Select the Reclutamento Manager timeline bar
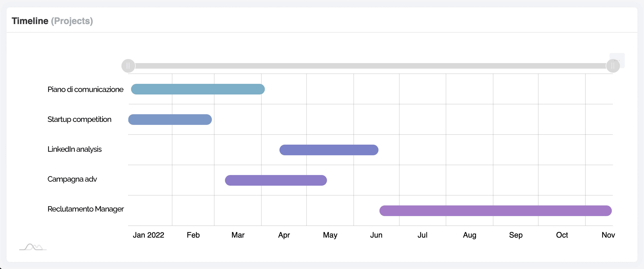This screenshot has height=269, width=644. pyautogui.click(x=495, y=211)
